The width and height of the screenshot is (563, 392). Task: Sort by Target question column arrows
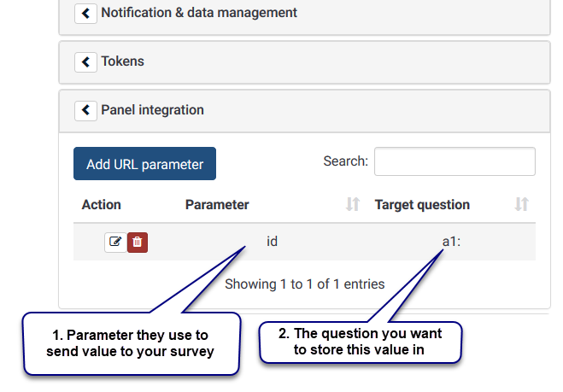click(521, 204)
